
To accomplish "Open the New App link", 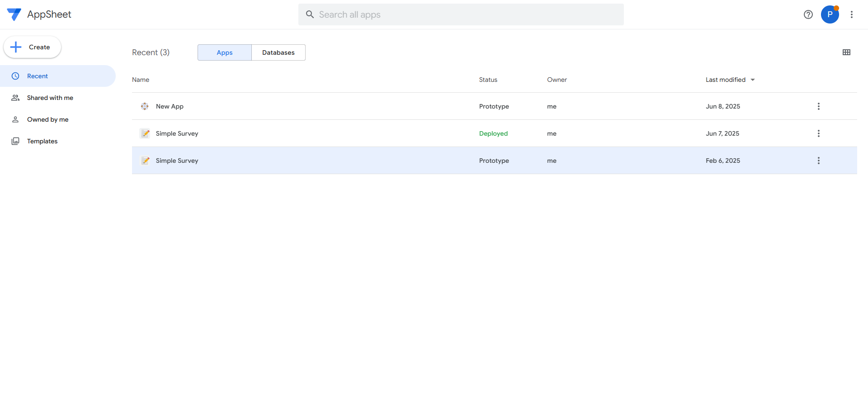I will (170, 106).
